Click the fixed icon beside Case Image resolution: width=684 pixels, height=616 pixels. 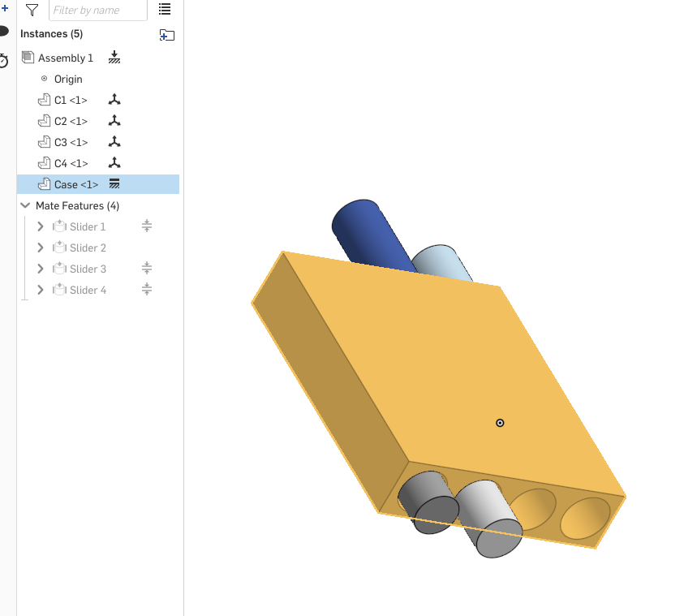click(114, 183)
